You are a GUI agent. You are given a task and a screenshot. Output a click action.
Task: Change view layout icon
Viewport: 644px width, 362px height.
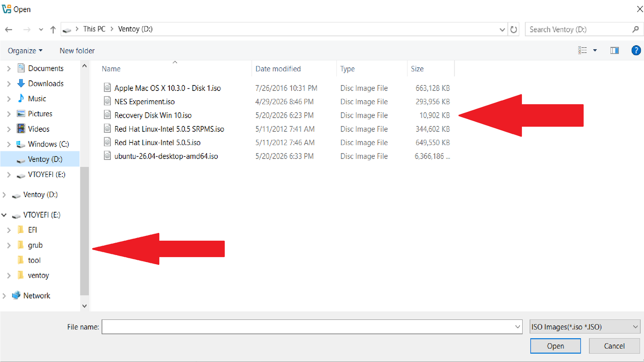click(x=582, y=50)
